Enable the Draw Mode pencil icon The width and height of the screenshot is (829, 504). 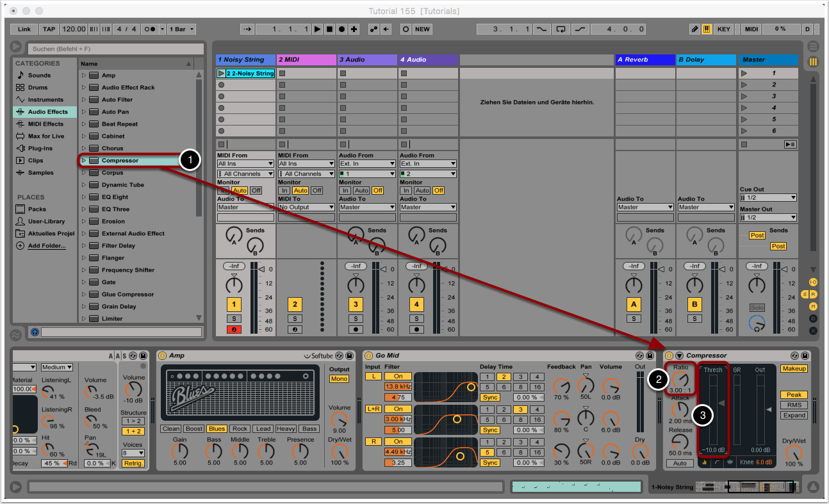tap(695, 29)
